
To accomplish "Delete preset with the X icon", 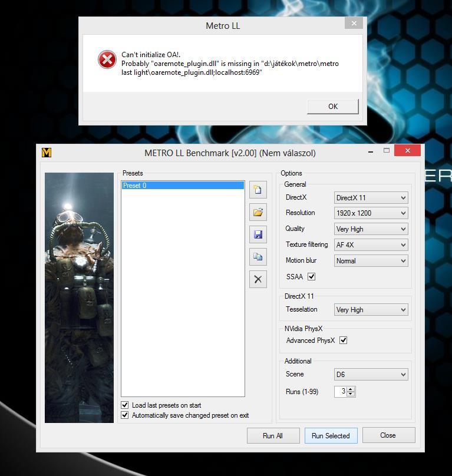I will 258,279.
